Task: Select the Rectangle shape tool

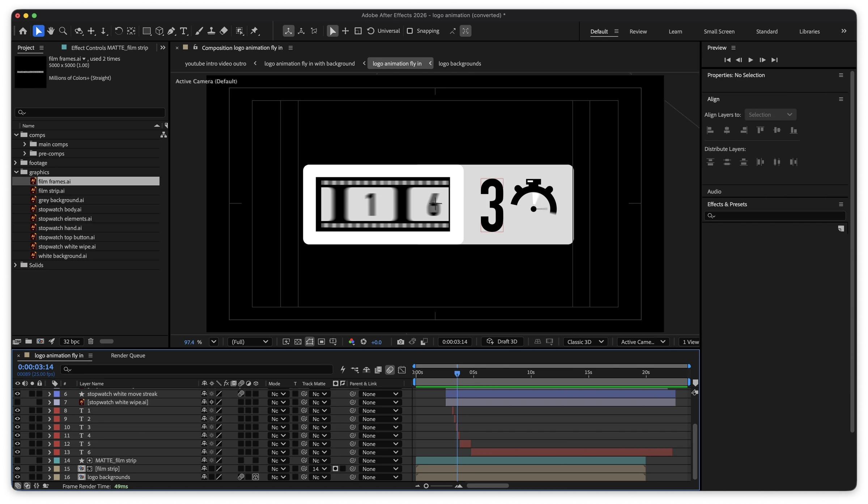Action: pos(146,31)
